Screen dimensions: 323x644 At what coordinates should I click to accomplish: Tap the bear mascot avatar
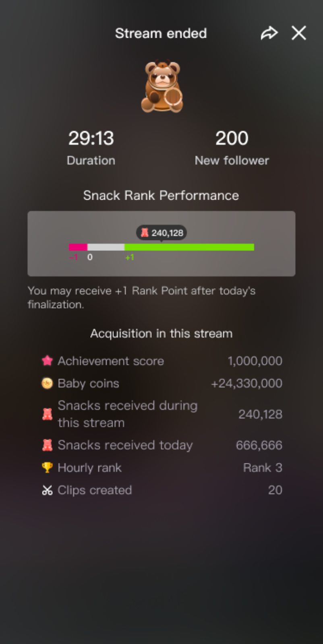point(162,87)
